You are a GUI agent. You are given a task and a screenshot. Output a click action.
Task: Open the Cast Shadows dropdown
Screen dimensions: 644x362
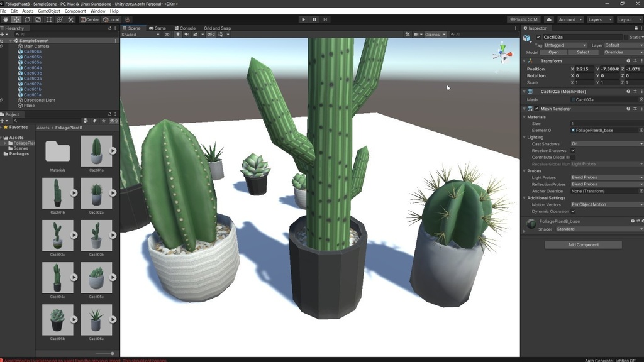coord(606,144)
